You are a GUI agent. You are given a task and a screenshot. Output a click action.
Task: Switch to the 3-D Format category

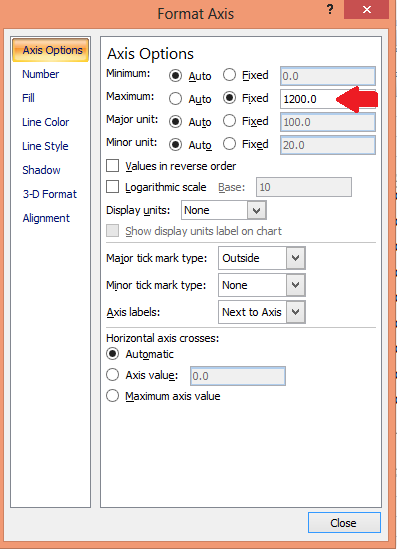coord(50,194)
